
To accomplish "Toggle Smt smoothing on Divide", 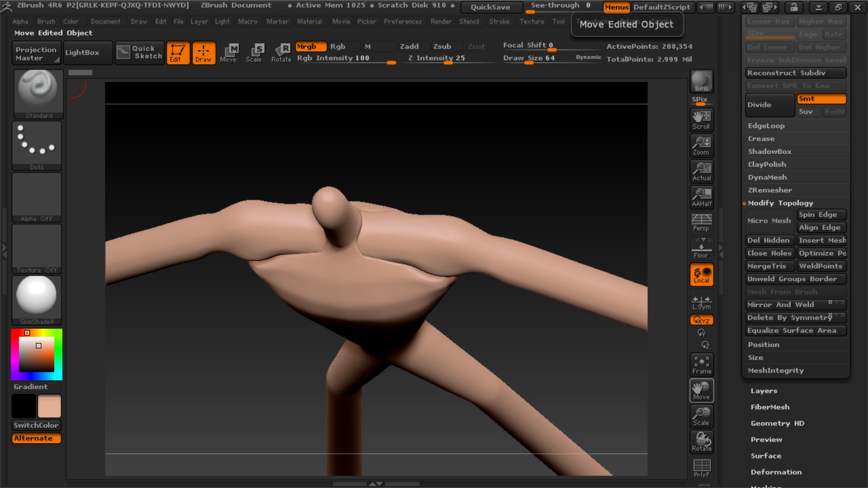I will 821,99.
